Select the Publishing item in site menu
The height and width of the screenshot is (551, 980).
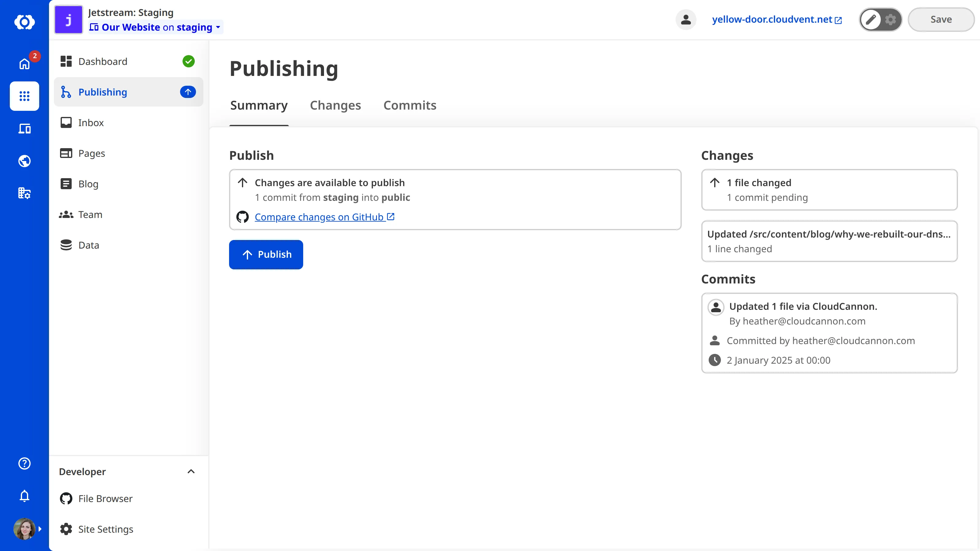coord(129,92)
